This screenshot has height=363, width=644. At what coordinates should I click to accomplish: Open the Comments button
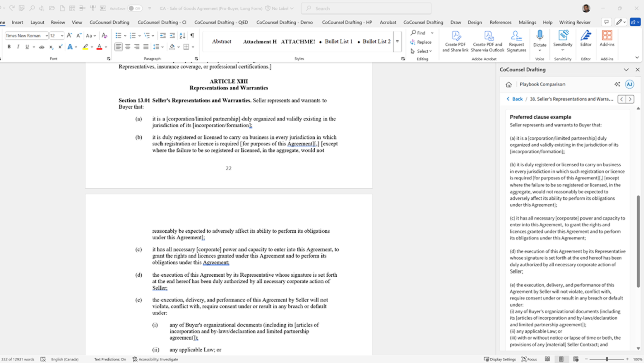pos(606,22)
